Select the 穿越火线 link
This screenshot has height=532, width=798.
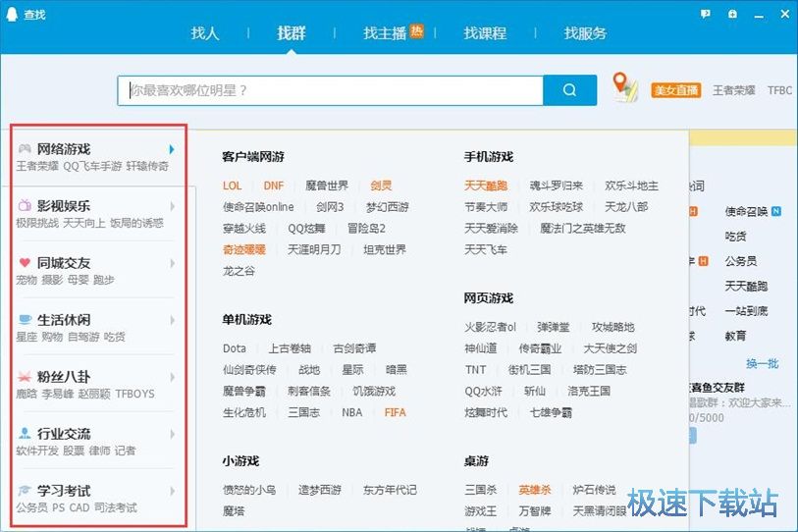tap(244, 229)
